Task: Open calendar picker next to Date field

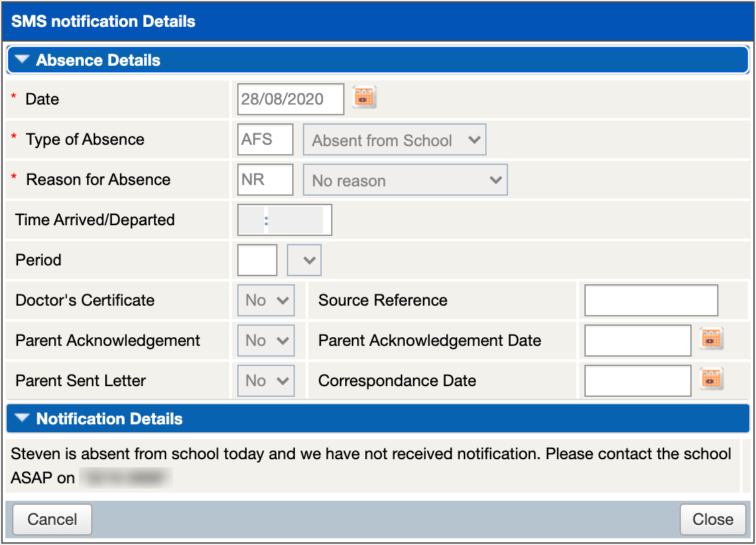Action: pos(365,99)
